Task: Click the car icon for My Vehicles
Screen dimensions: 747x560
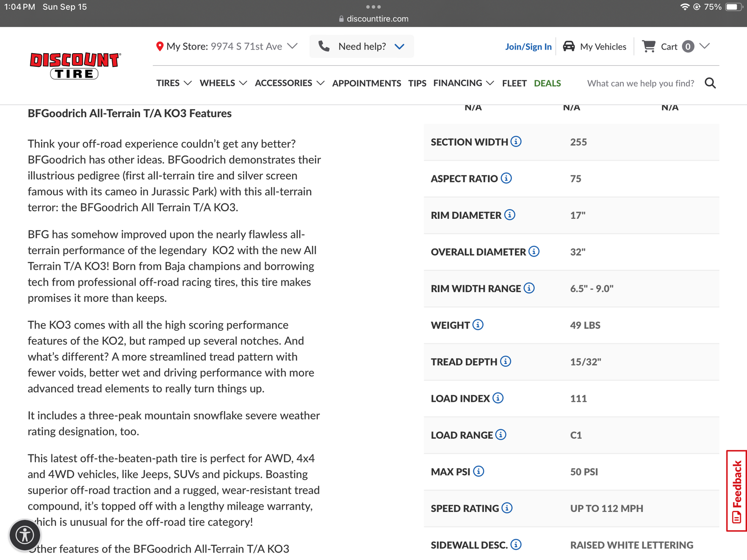Action: [x=569, y=46]
